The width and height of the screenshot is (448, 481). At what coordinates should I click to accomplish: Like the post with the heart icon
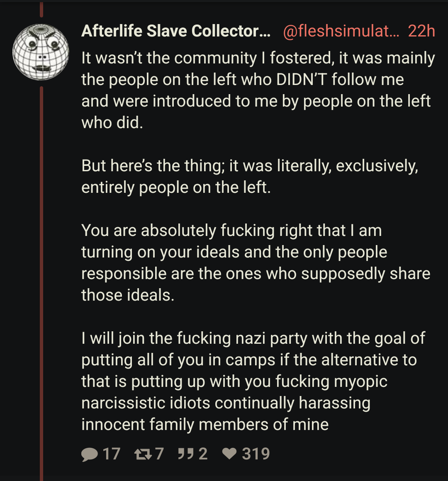tap(229, 454)
